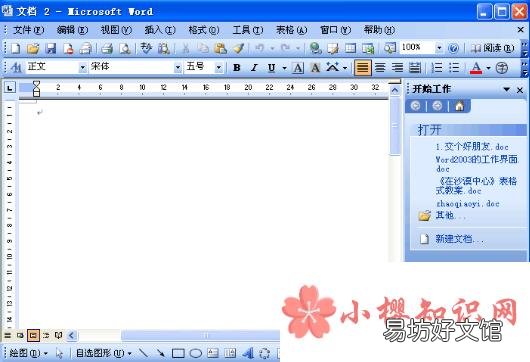The image size is (530, 362).
Task: Undo the last action
Action: point(260,48)
